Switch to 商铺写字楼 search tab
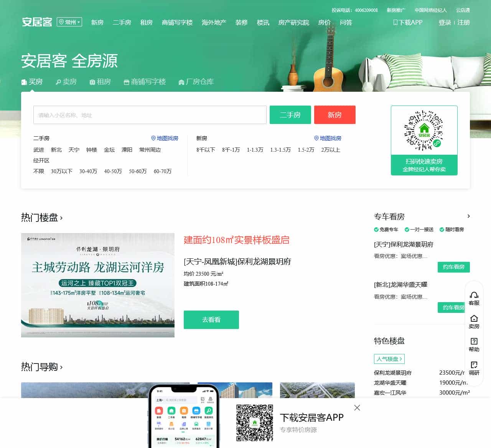The width and height of the screenshot is (491, 448). coord(145,82)
